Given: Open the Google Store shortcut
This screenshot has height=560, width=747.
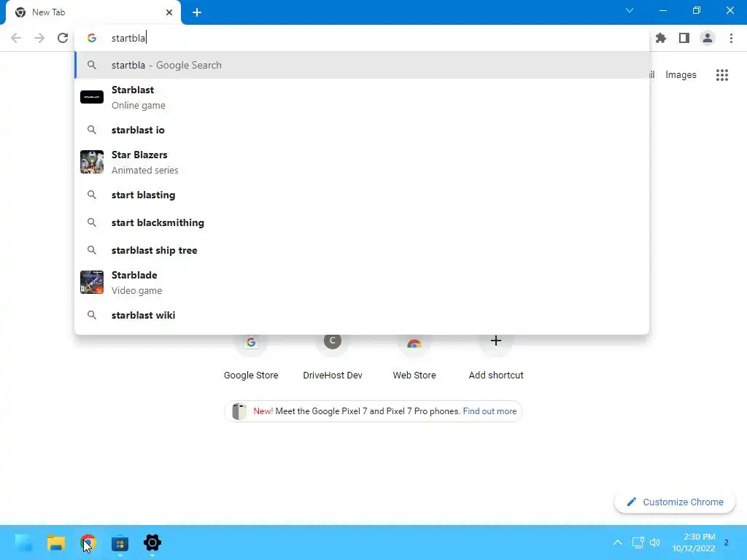Looking at the screenshot, I should [251, 357].
